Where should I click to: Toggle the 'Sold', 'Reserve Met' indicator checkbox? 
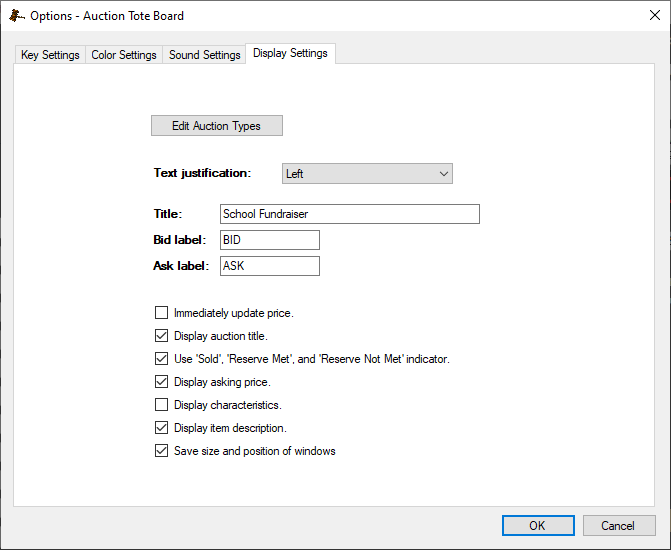162,359
